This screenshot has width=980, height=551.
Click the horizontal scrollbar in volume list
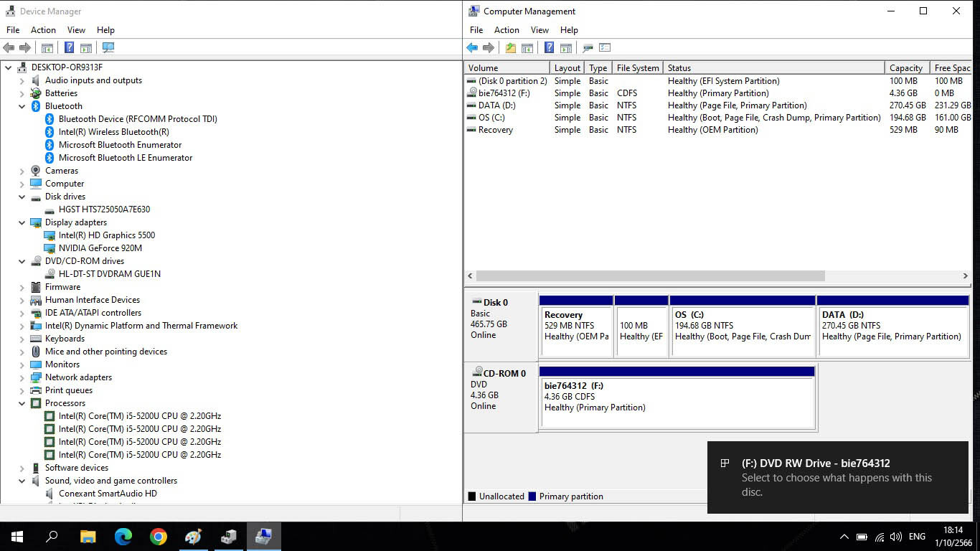point(650,275)
